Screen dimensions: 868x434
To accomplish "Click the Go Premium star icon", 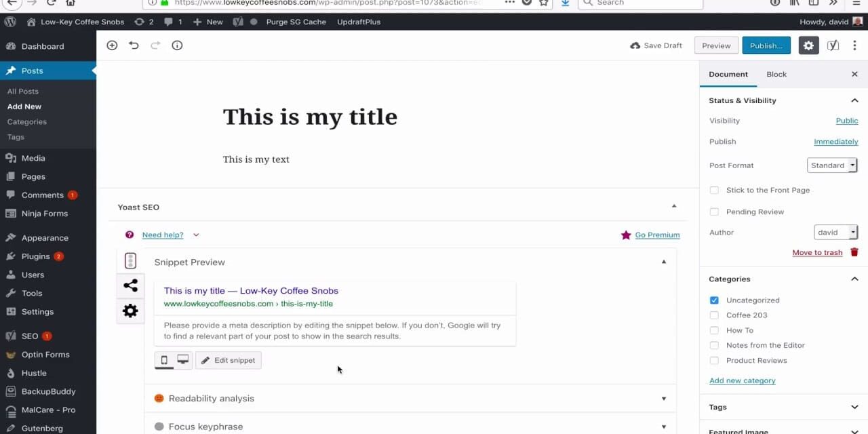I will pos(626,235).
